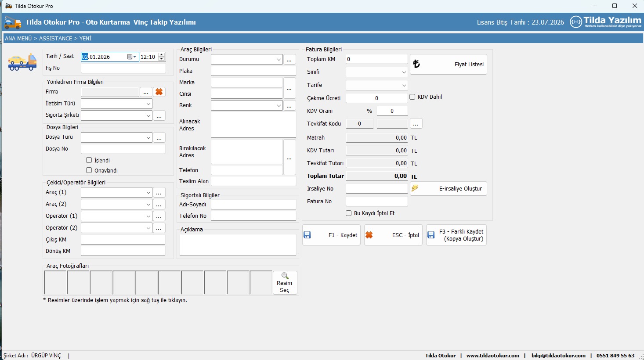Screen dimensions: 644x360
Task: Click Resim Seç magnifier button
Action: [285, 283]
